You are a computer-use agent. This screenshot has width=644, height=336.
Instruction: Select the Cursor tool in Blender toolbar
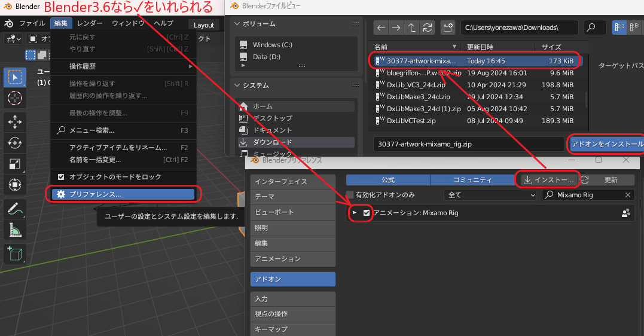(x=15, y=98)
